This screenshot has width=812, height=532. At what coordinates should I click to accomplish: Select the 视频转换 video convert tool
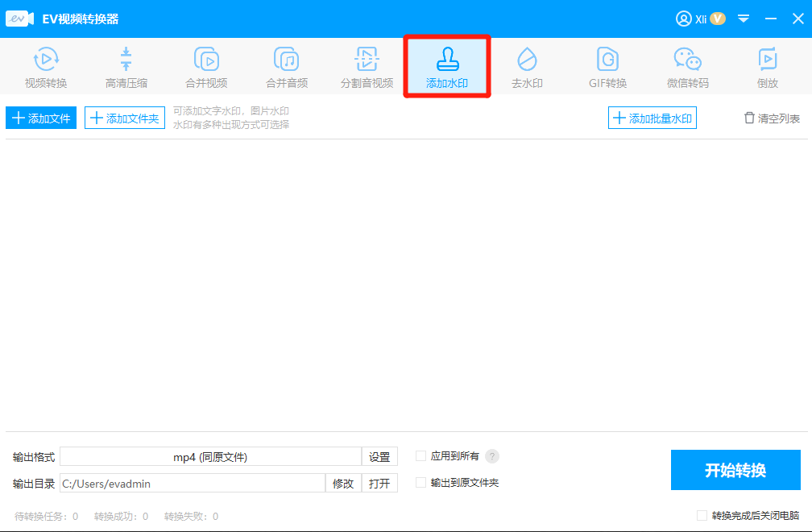pyautogui.click(x=46, y=66)
